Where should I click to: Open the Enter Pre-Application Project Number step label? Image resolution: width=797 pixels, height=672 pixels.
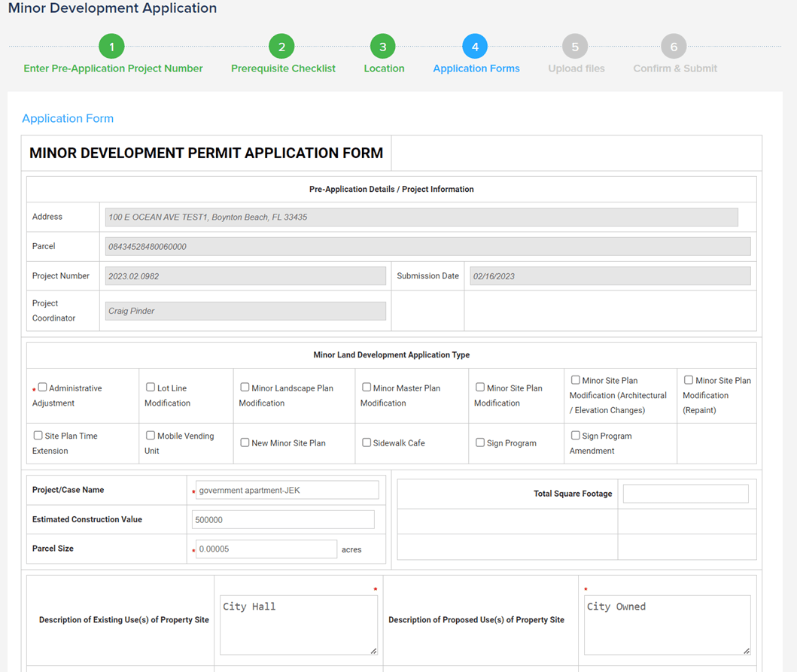113,68
